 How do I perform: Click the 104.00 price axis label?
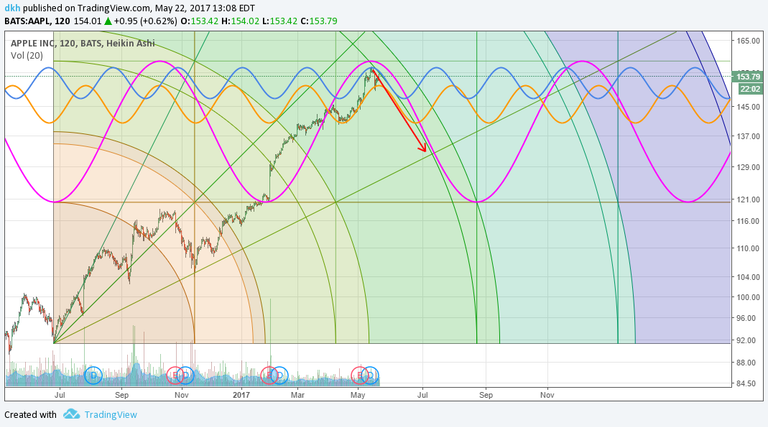(x=748, y=277)
